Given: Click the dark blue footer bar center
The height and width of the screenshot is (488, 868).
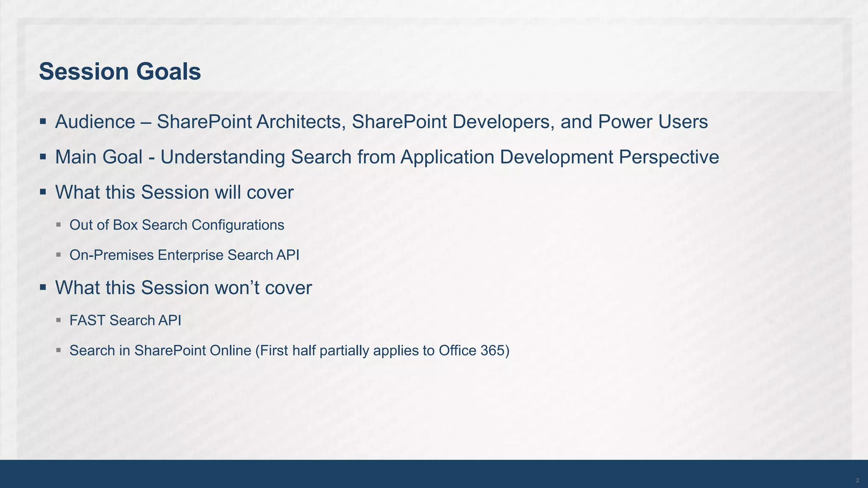Looking at the screenshot, I should 434,474.
